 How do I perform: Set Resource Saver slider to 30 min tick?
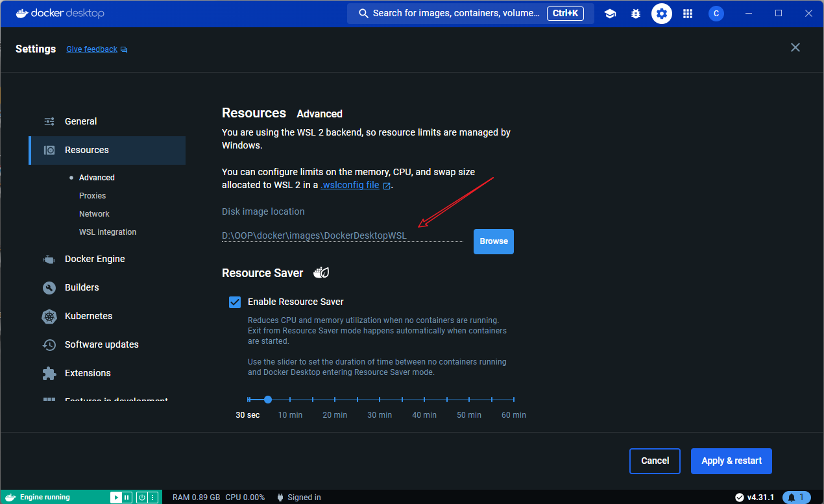point(380,400)
